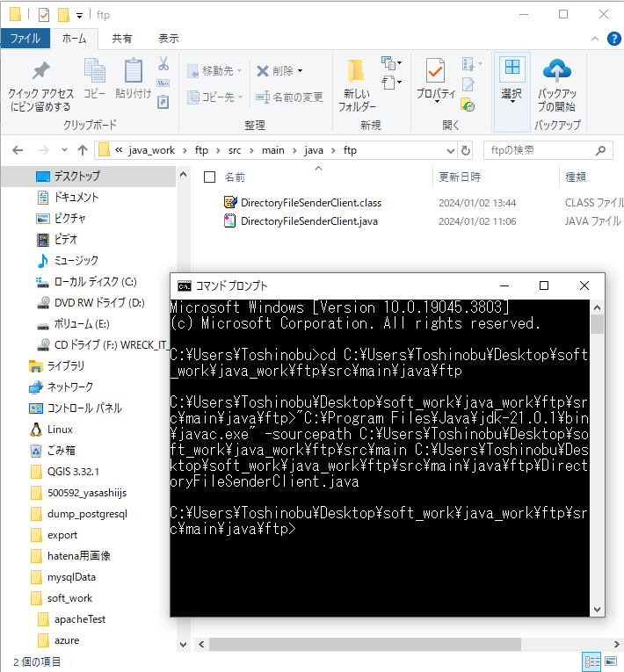Click the Command Prompt title bar icon
The width and height of the screenshot is (624, 672).
(x=185, y=286)
